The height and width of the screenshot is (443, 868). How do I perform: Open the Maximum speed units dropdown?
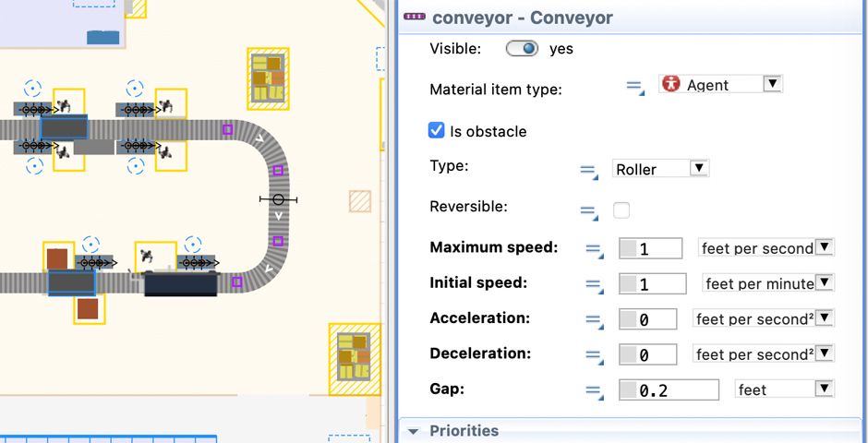click(825, 247)
